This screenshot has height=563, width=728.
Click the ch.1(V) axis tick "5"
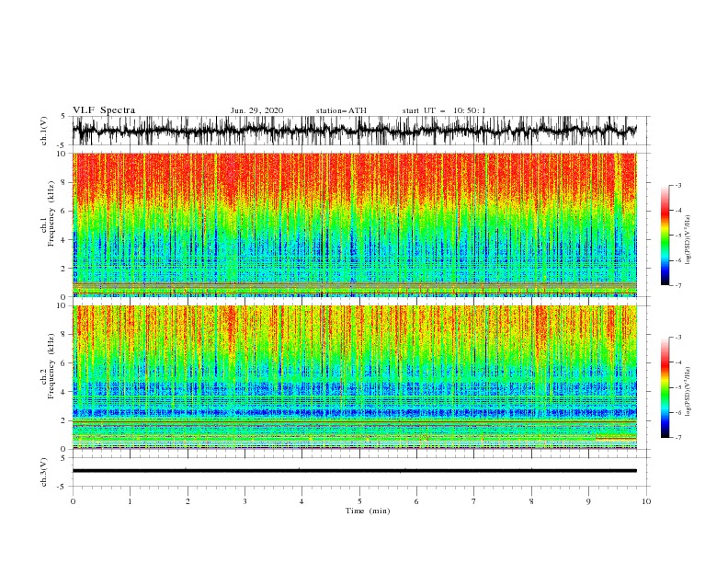(x=63, y=117)
